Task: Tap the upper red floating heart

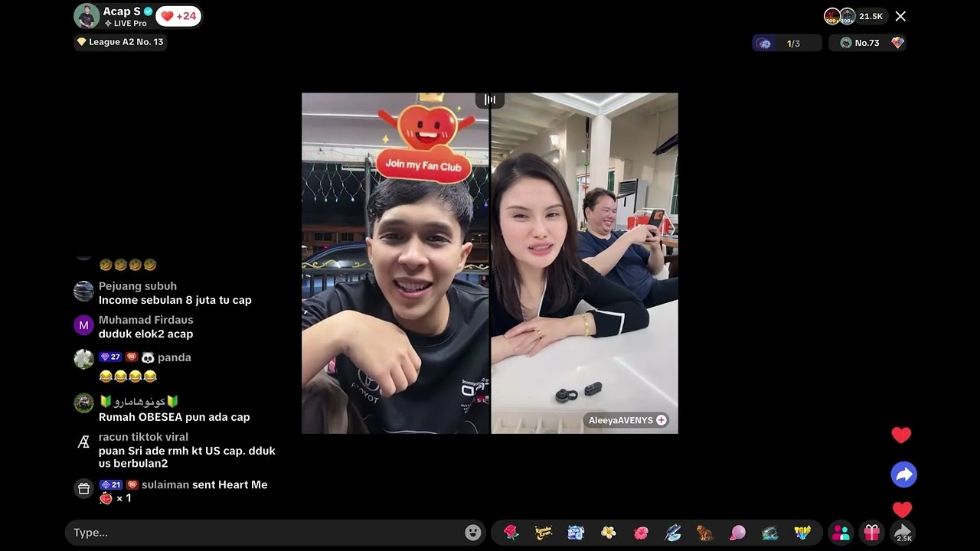Action: point(902,435)
